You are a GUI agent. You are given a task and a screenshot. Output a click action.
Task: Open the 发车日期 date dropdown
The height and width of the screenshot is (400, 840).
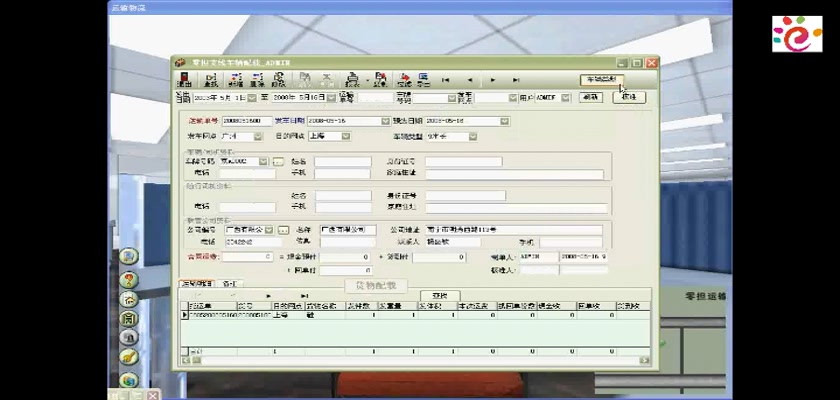point(385,121)
